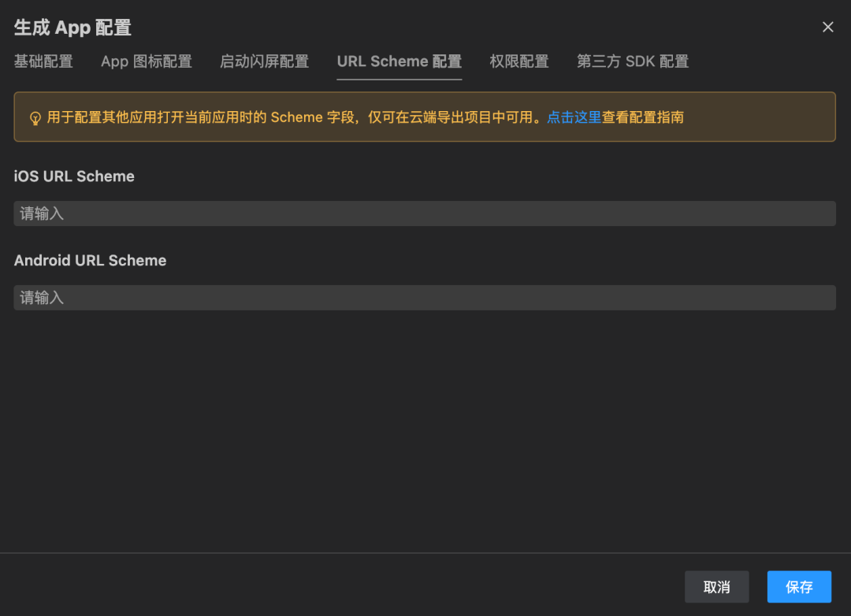851x616 pixels.
Task: Click the iOS URL Scheme label
Action: click(73, 176)
